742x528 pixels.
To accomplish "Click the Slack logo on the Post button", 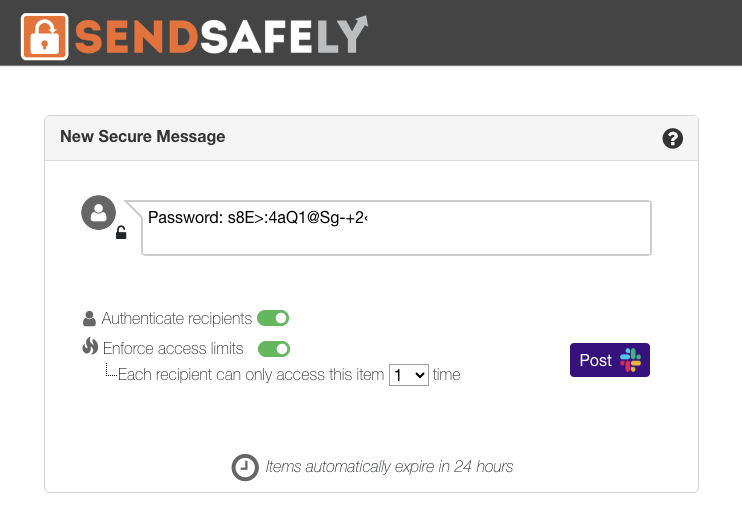I will pyautogui.click(x=630, y=360).
